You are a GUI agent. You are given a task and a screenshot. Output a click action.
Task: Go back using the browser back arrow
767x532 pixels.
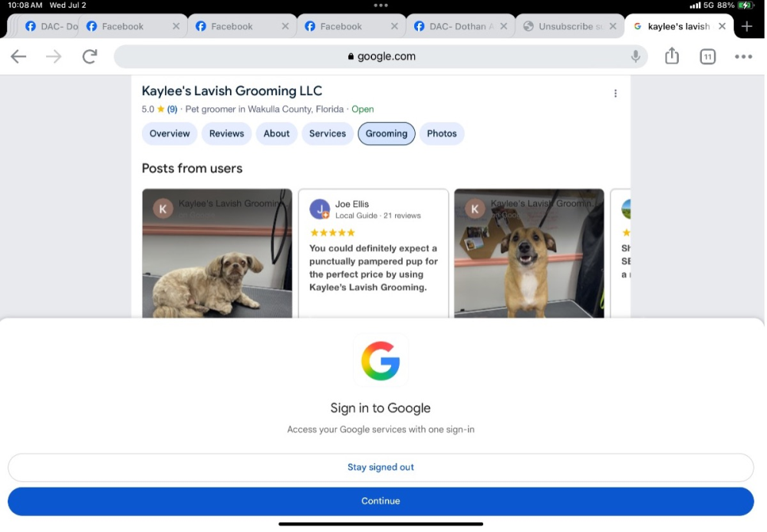point(18,56)
